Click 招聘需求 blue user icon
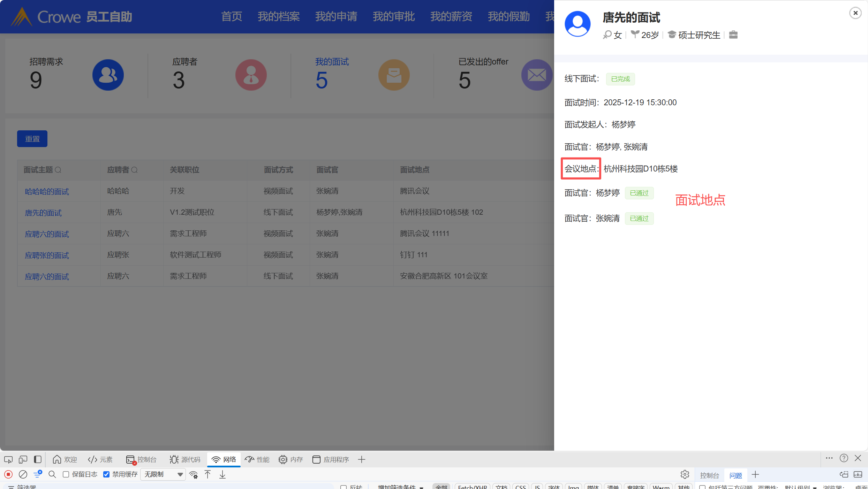 [x=108, y=75]
